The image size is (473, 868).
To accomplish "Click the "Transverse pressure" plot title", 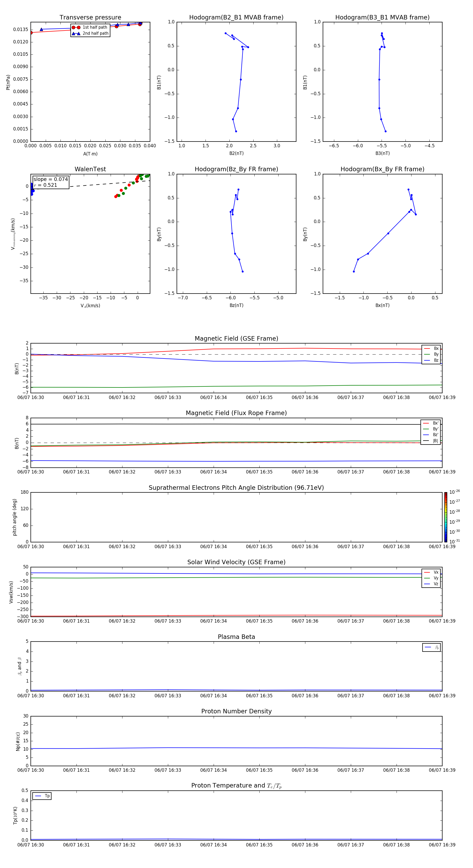I will point(90,18).
